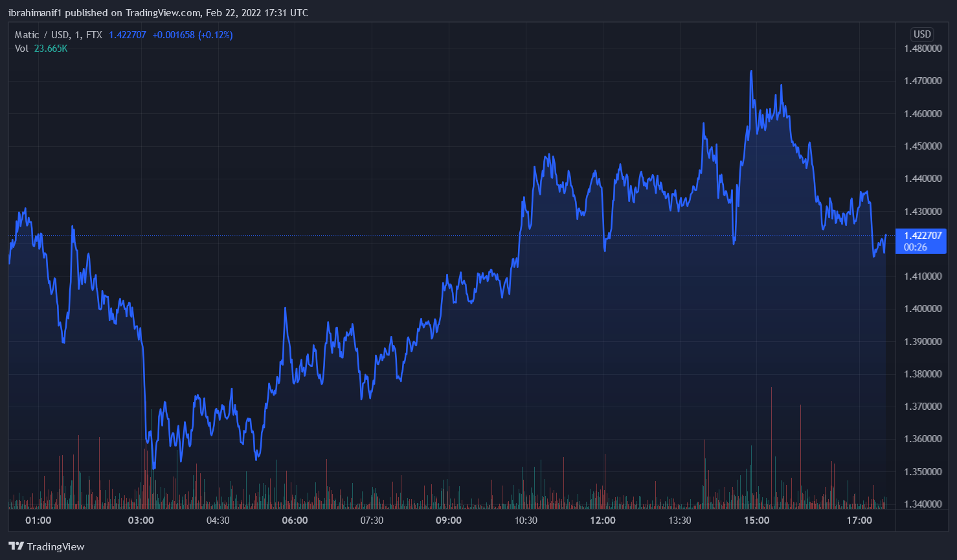
Task: Click the 1.450000 price scale label
Action: point(923,146)
